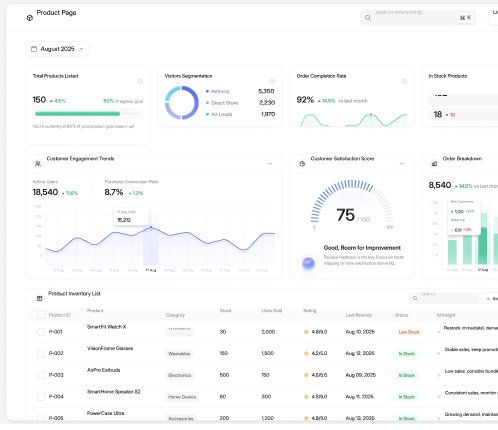Click the Product Page cube icon
Screen dimensions: 498x430
click(30, 18)
